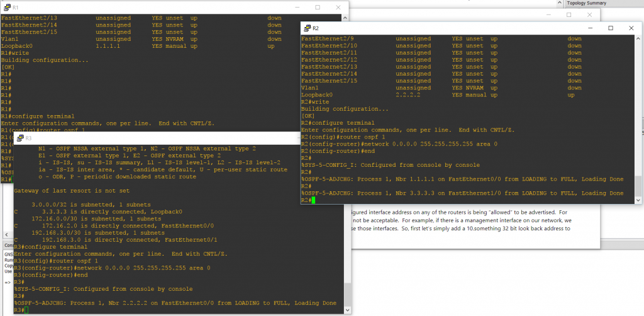
Task: Maximize the R2 terminal window
Action: pyautogui.click(x=611, y=28)
